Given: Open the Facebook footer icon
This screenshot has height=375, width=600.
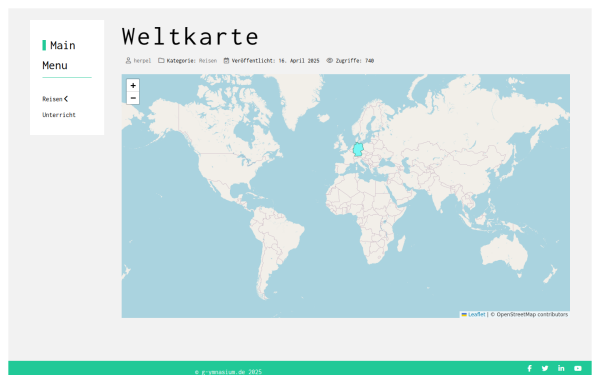Looking at the screenshot, I should [530, 368].
